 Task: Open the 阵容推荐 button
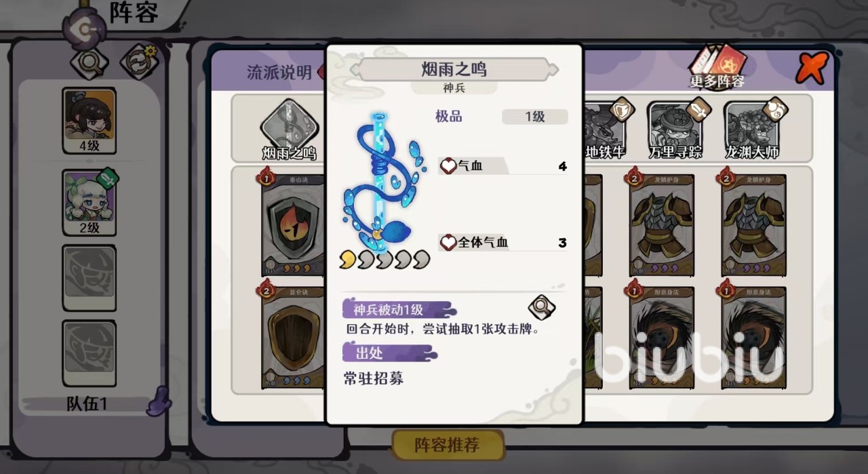point(448,446)
